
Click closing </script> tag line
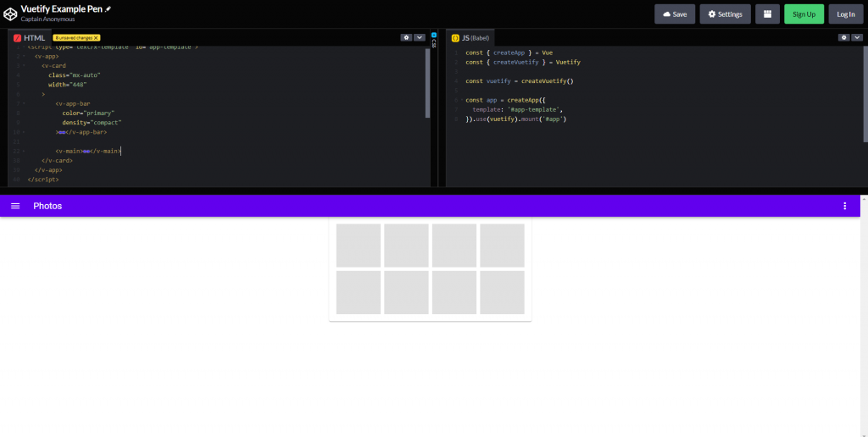pos(43,180)
